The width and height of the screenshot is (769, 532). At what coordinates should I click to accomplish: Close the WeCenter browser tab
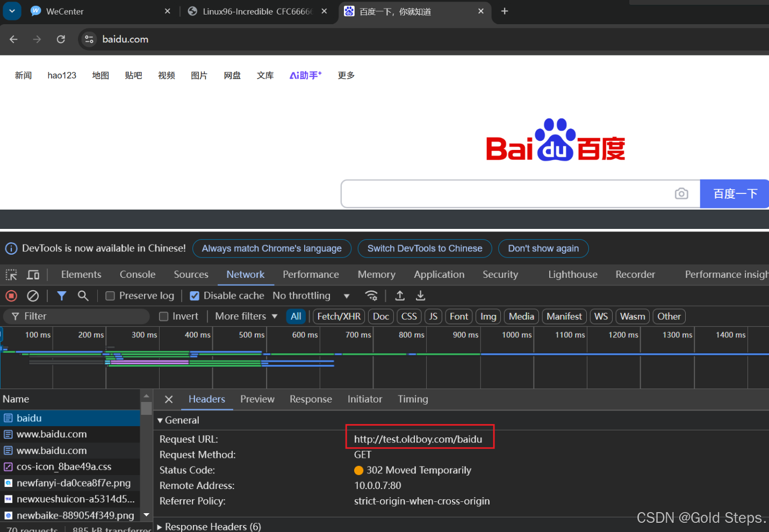168,11
